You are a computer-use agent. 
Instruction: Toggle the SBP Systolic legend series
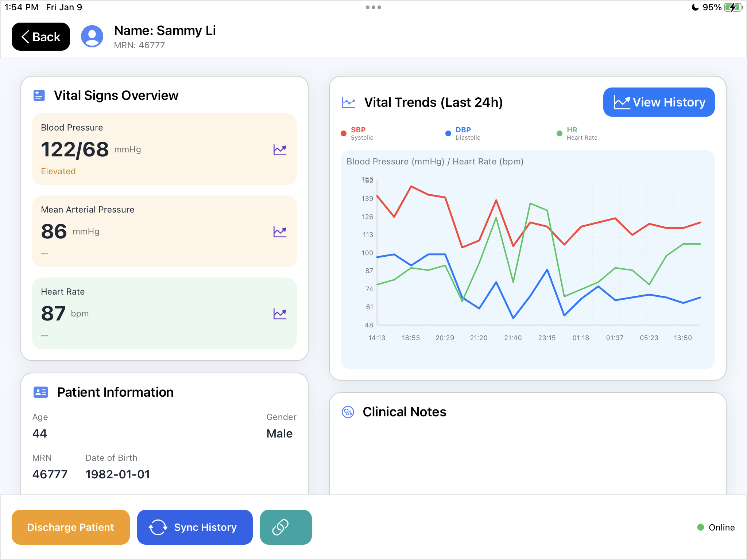(357, 133)
